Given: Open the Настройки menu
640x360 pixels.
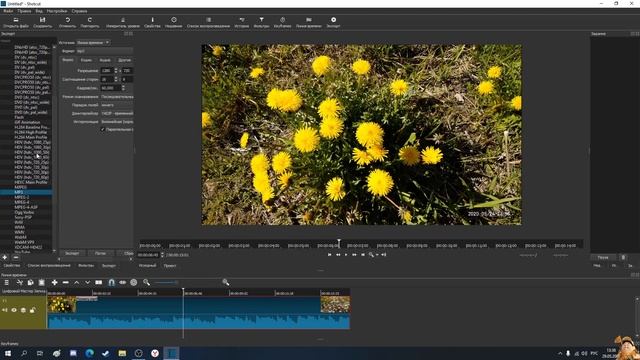Looking at the screenshot, I should [x=57, y=11].
